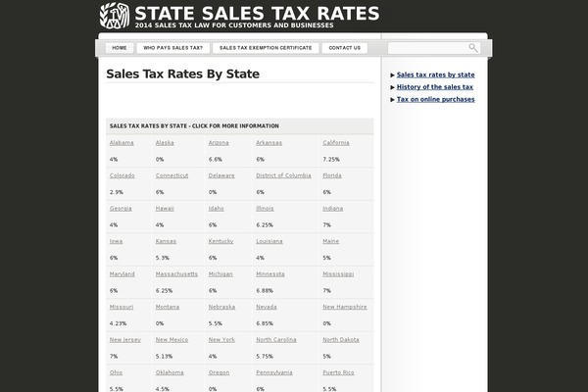Click the arrow beside Sales tax rates by state
Screen dimensions: 588x392
[393, 75]
